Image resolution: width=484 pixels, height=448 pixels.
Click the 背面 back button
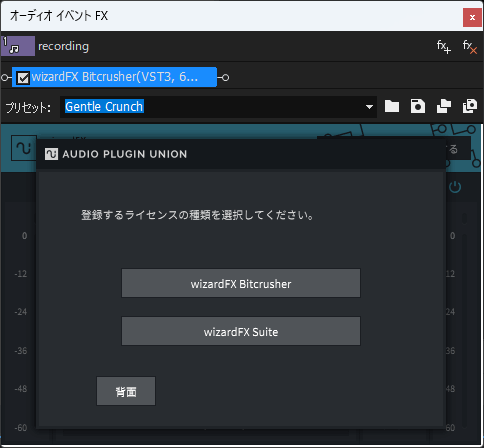pos(126,391)
